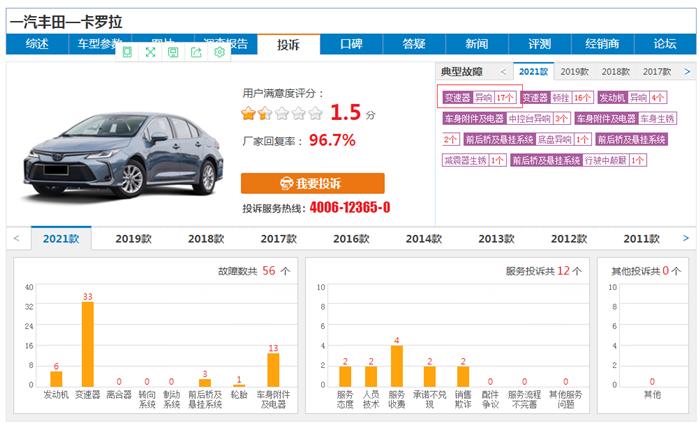Open the 车身生锈 fault tag

[x=625, y=118]
